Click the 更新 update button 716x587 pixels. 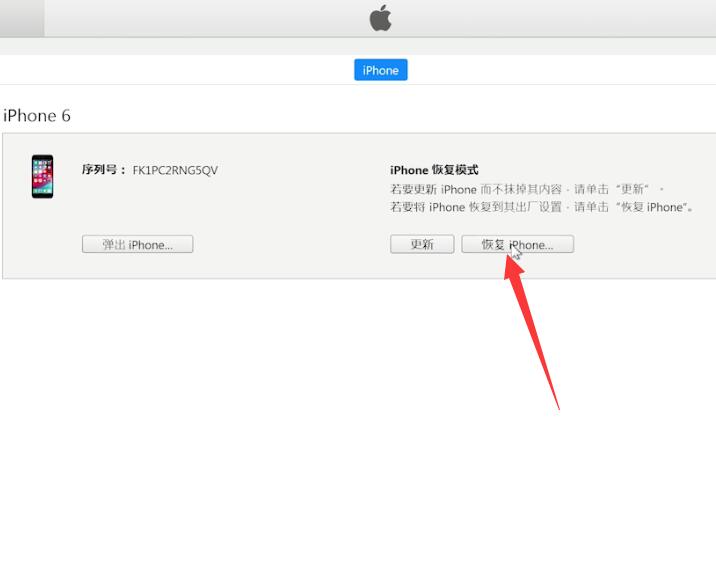click(x=422, y=244)
